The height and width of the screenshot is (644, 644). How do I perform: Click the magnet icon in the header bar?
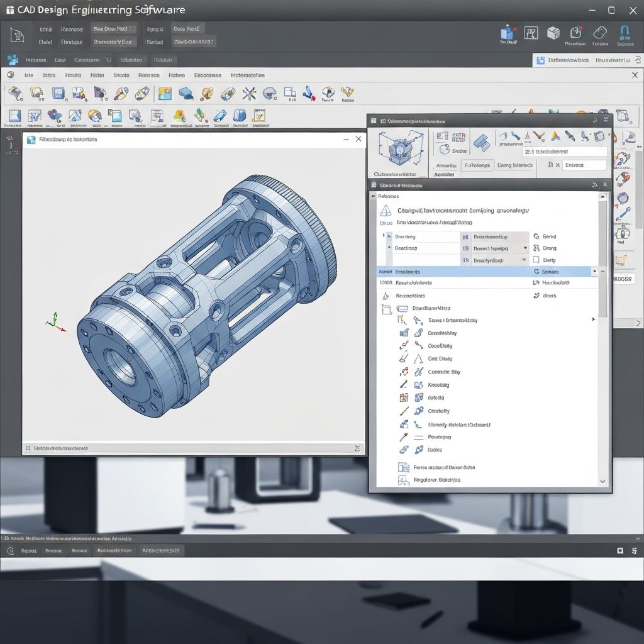click(x=625, y=33)
